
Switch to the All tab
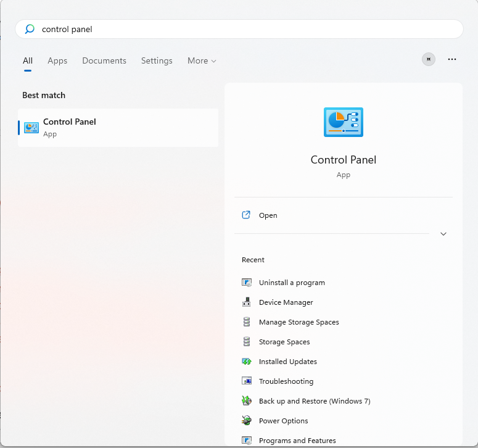28,60
